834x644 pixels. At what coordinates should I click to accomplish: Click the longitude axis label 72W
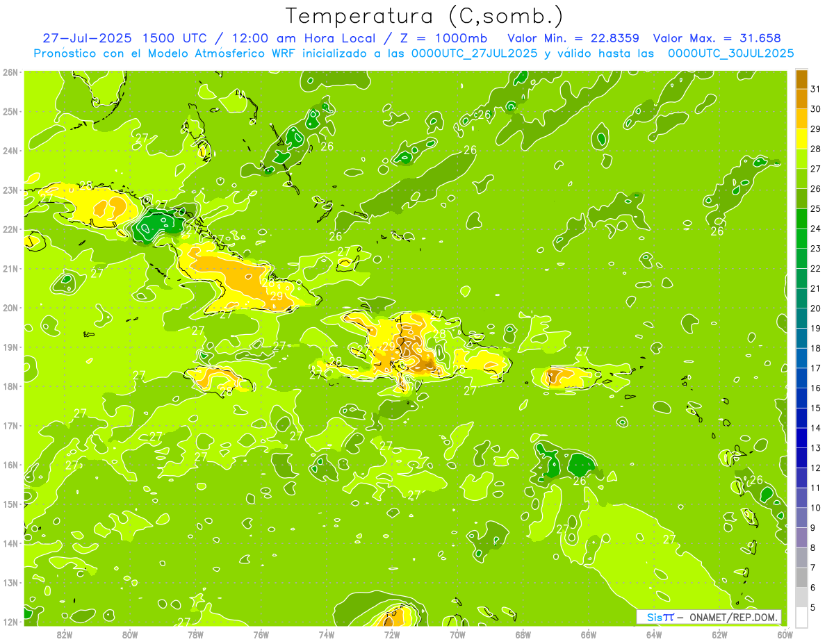(x=392, y=634)
